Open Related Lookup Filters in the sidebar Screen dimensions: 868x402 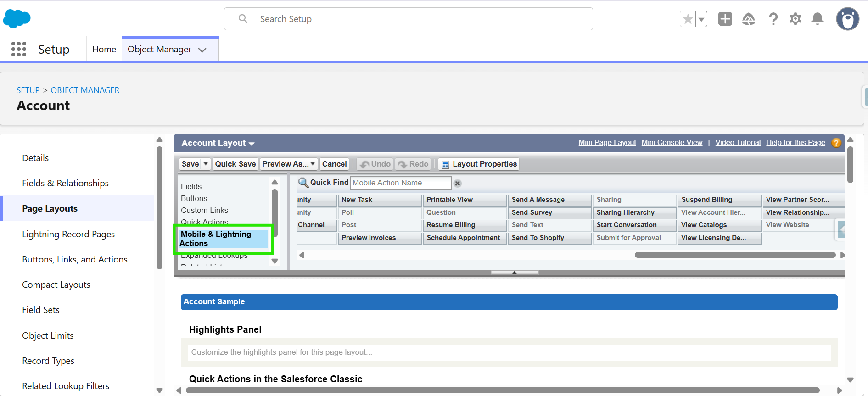[66, 386]
